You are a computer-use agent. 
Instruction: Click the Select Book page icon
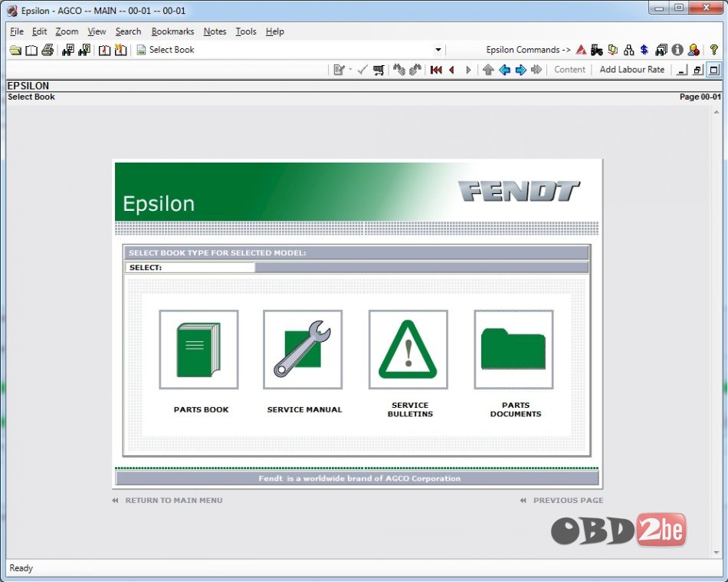click(141, 50)
